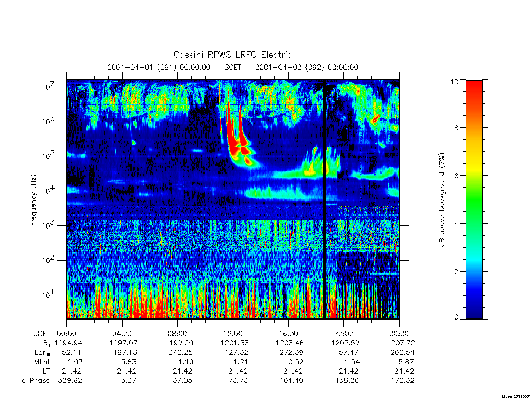This screenshot has width=532, height=399.
Task: Click the RJ value '1194.94'
Action: tap(68, 343)
